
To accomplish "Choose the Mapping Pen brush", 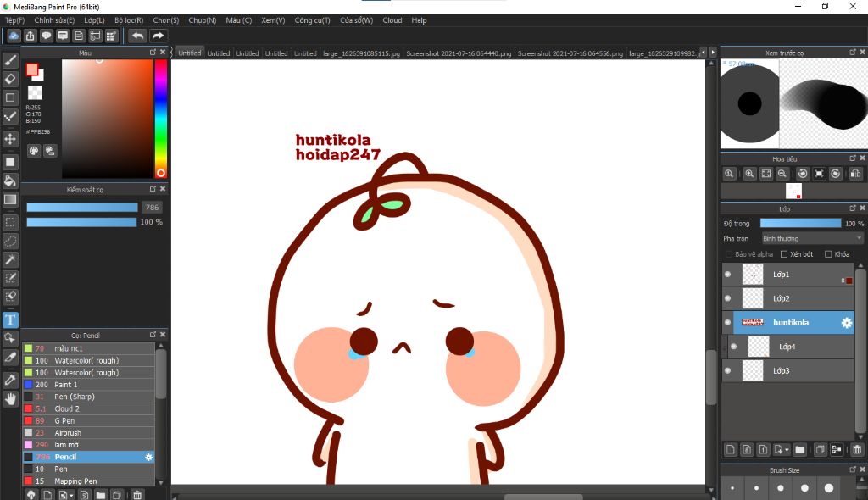I will tap(88, 481).
